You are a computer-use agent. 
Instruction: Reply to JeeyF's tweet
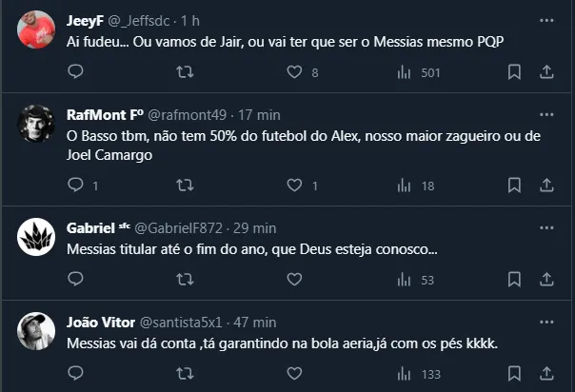[x=76, y=72]
